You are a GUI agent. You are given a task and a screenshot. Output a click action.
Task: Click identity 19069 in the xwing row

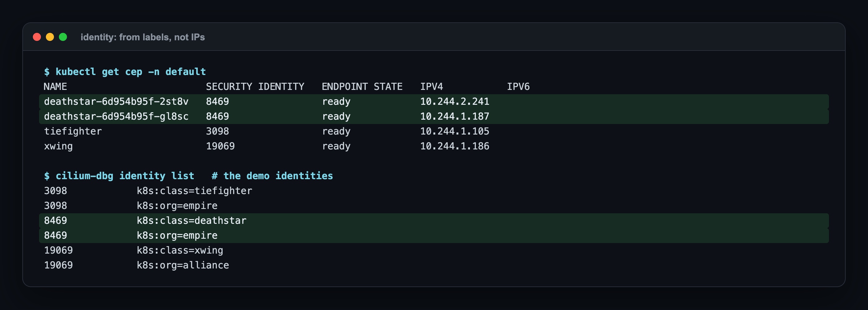(220, 146)
